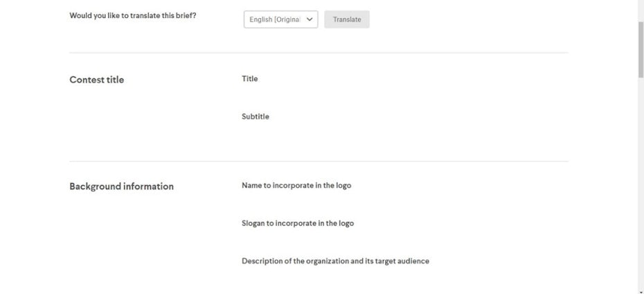Click blank space right of the Translate button
Screen dimensions: 644x294
click(x=471, y=19)
